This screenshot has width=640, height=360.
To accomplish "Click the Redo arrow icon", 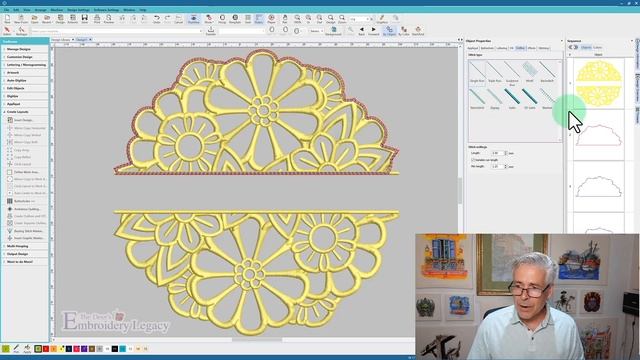I will [167, 18].
